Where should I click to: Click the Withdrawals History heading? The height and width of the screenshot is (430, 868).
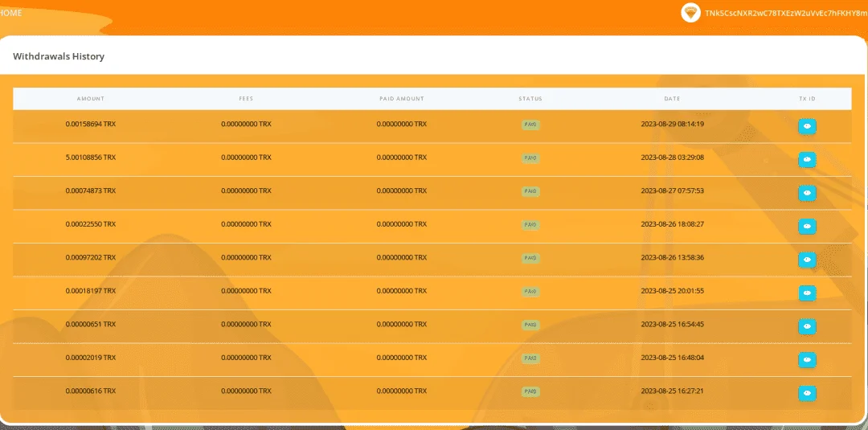(x=59, y=56)
